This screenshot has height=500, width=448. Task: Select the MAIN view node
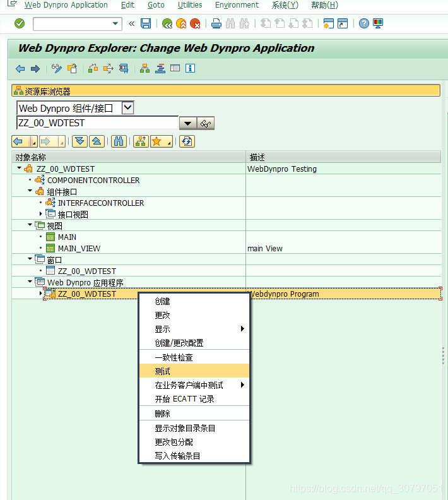[67, 237]
